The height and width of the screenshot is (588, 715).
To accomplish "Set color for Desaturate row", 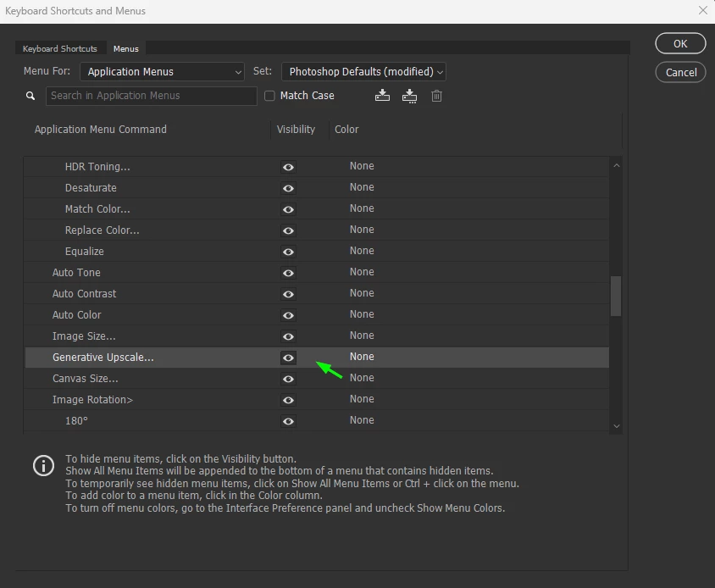I will coord(362,187).
